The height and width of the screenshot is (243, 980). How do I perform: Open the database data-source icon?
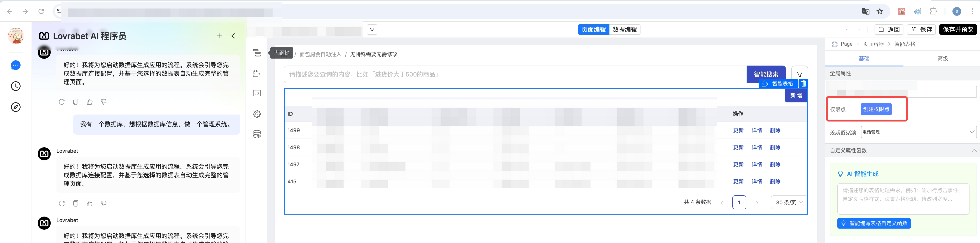[x=257, y=134]
